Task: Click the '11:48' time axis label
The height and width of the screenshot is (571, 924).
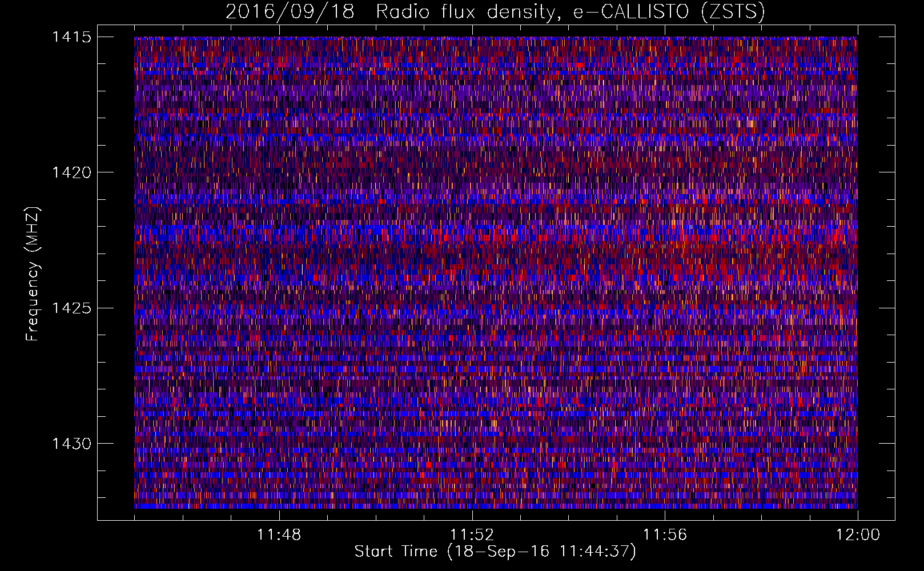Action: click(x=279, y=535)
